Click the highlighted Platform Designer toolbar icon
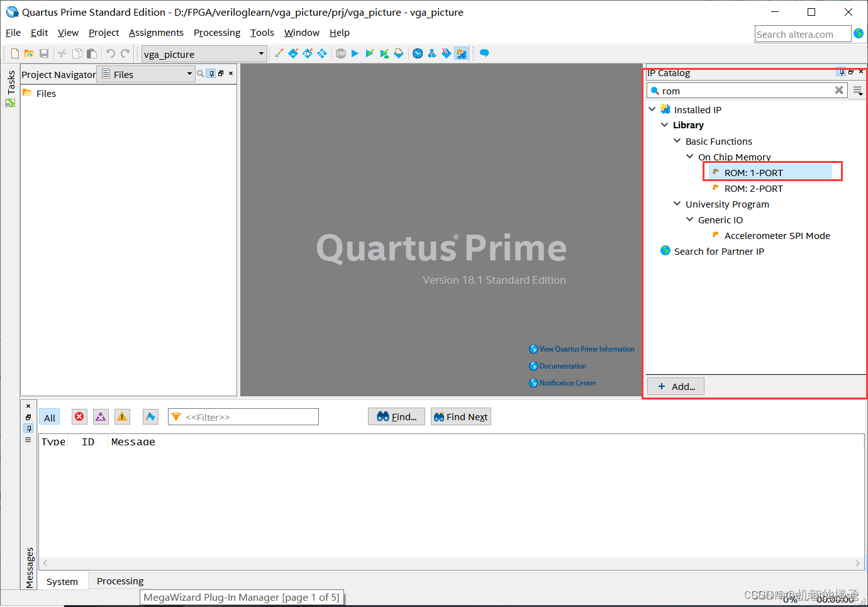Image resolution: width=868 pixels, height=607 pixels. [x=461, y=53]
